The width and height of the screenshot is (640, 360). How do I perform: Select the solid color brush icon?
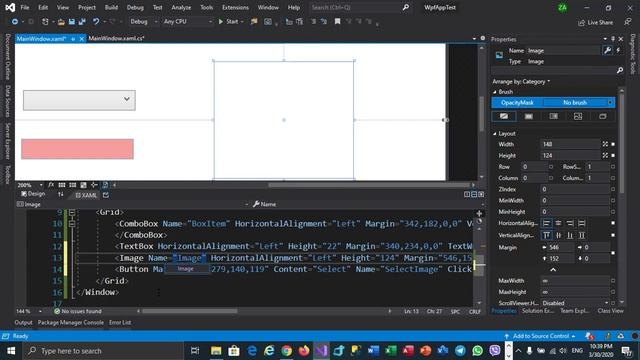coord(529,116)
